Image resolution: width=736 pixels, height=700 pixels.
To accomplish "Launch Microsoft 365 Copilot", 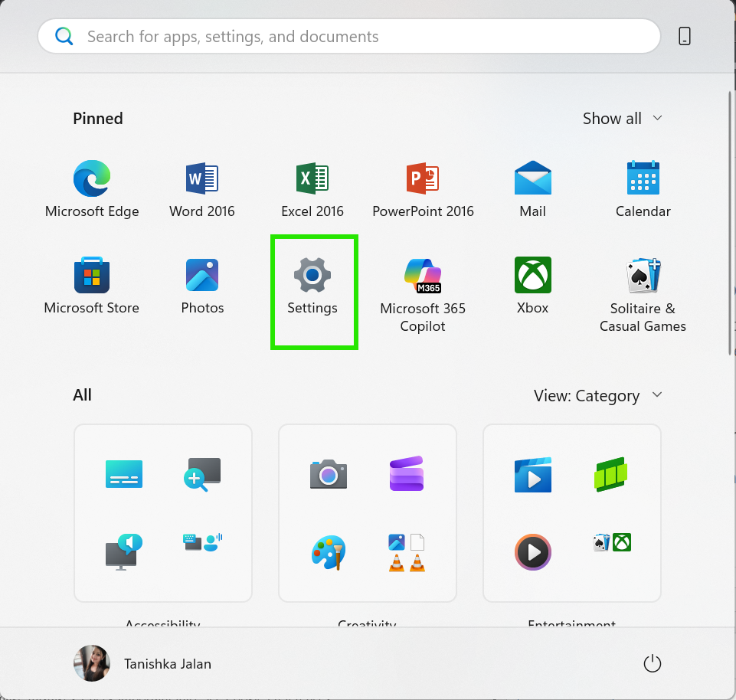I will (423, 295).
